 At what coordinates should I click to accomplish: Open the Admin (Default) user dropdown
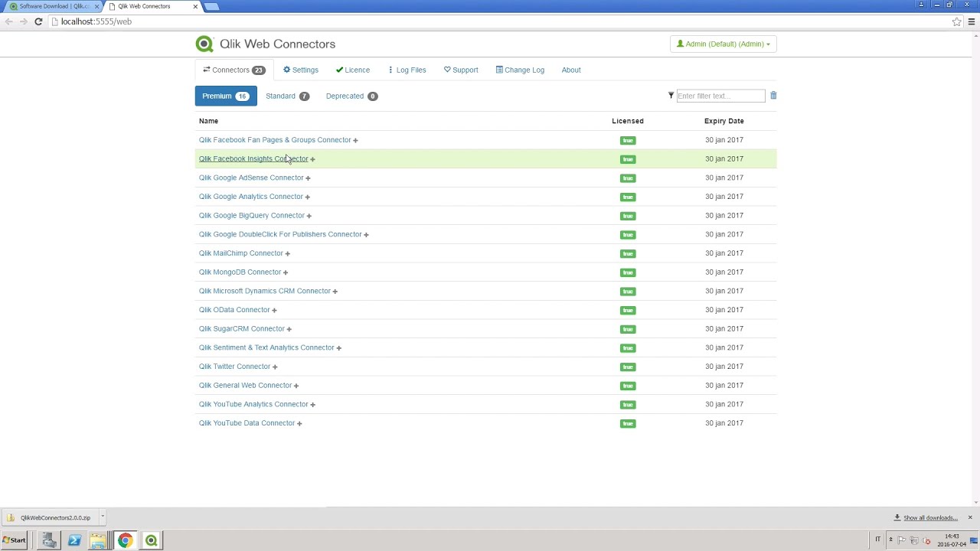[724, 44]
